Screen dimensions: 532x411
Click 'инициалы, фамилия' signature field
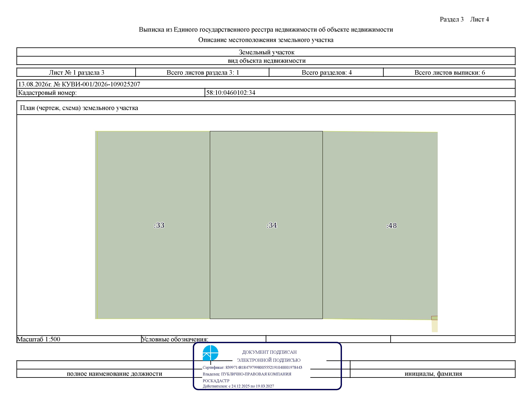pos(433,373)
